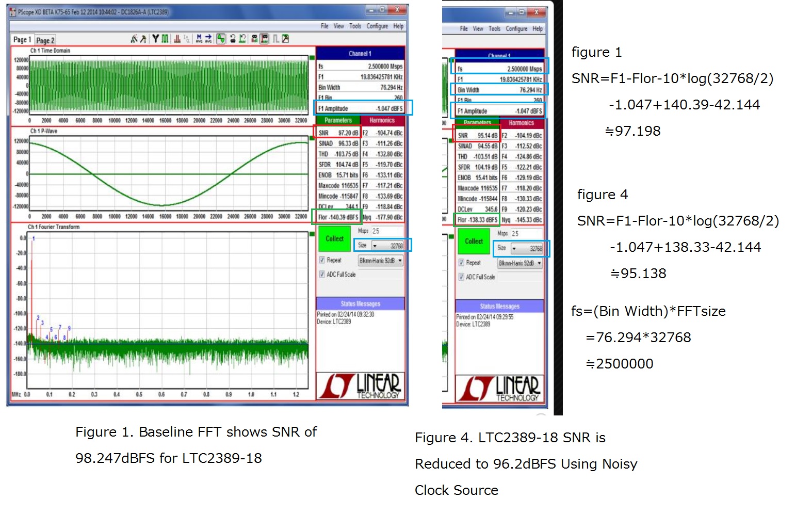Open the Configure menu in the right window
Viewport: 812px width, 514px height.
tap(516, 28)
